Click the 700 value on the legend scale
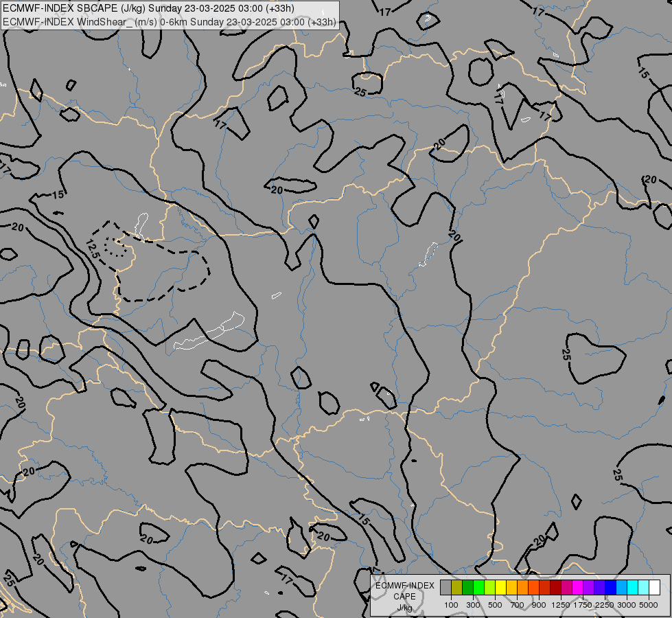This screenshot has height=618, width=672. coord(518,605)
